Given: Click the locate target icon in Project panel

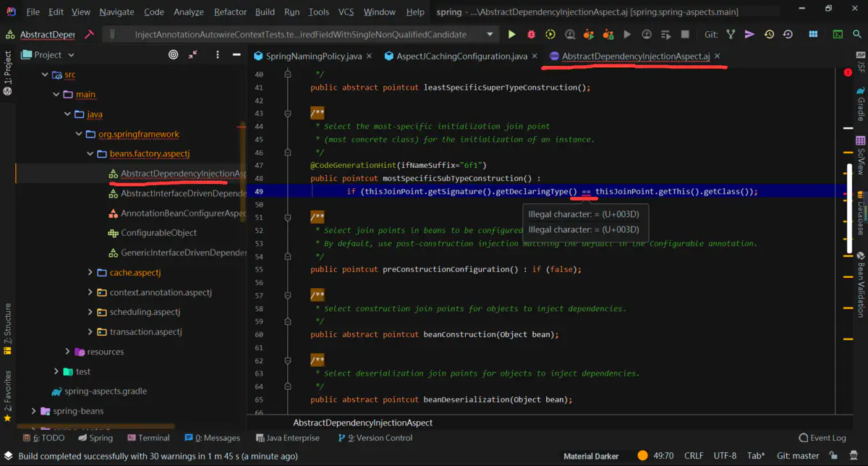Looking at the screenshot, I should (174, 55).
